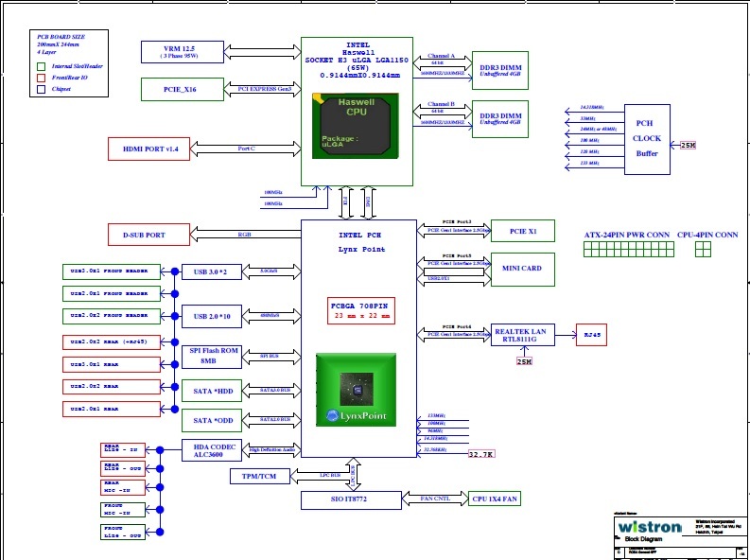
Task: Click the USB2.0x1 FRONT HEADER box
Action: tap(112, 293)
